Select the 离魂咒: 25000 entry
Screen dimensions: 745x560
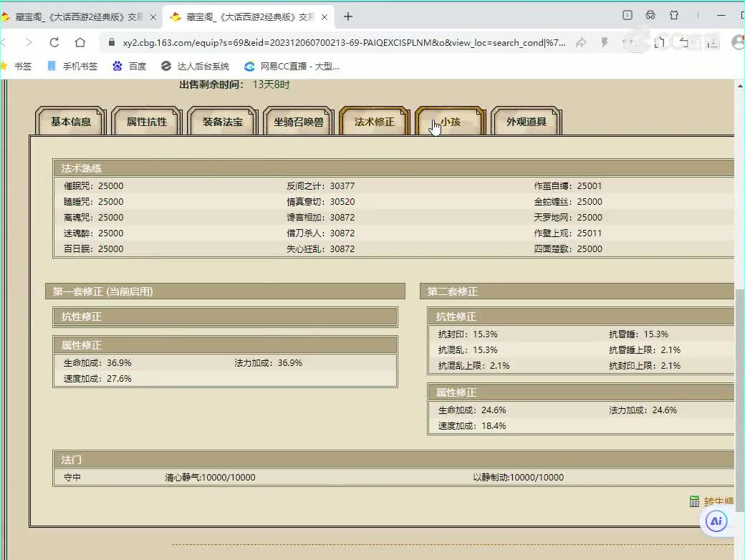coord(94,217)
